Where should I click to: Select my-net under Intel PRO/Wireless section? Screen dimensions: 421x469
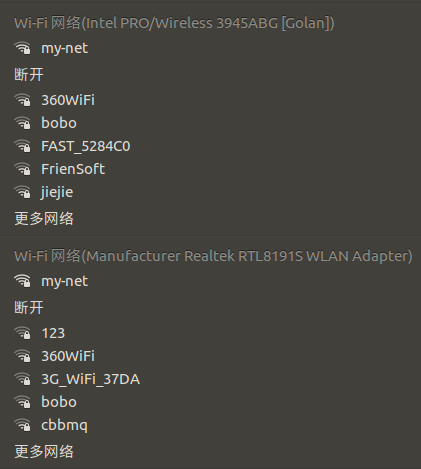pyautogui.click(x=210, y=48)
